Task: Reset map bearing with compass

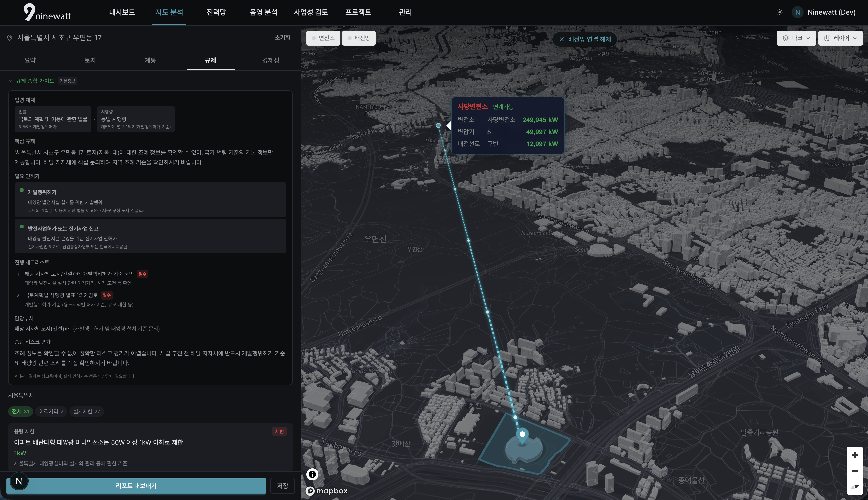Action: click(855, 487)
